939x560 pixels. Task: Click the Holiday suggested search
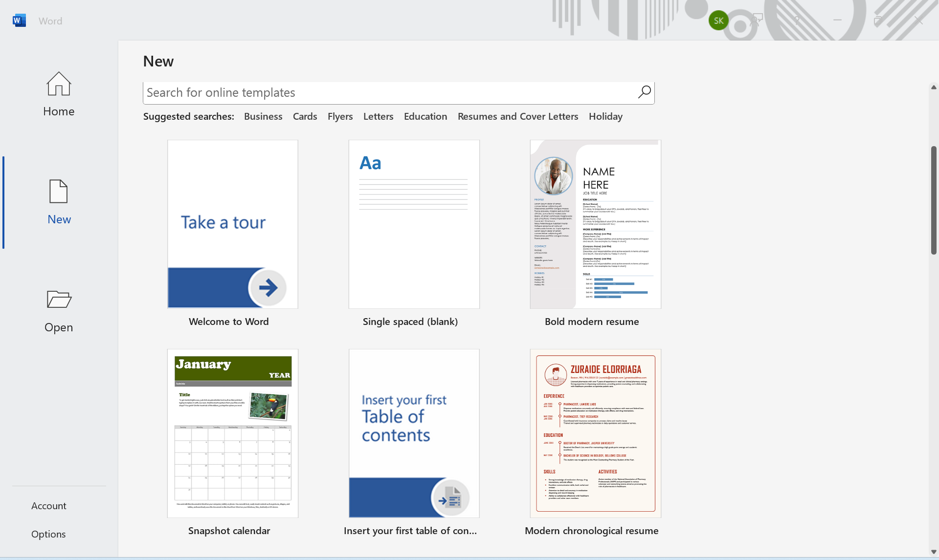pyautogui.click(x=605, y=116)
